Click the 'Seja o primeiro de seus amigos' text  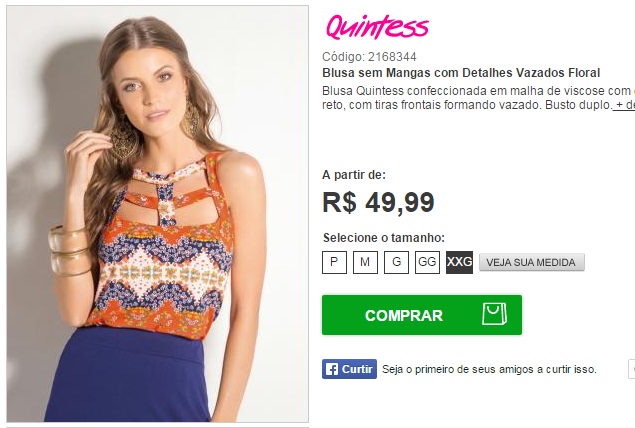click(489, 369)
